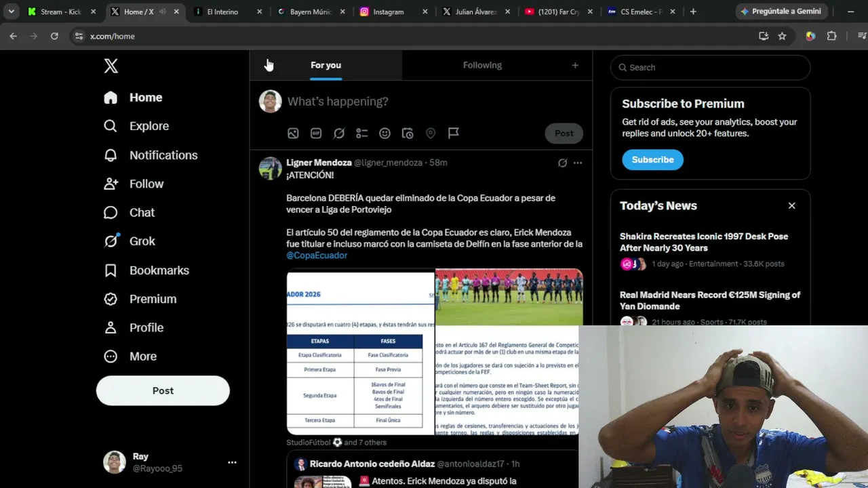Click the Premium verified badge icon

pyautogui.click(x=111, y=299)
